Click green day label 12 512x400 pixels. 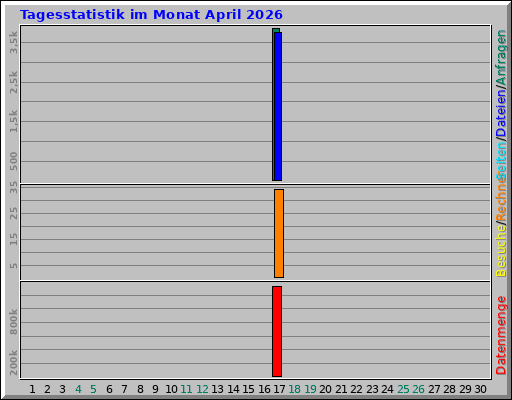click(202, 389)
